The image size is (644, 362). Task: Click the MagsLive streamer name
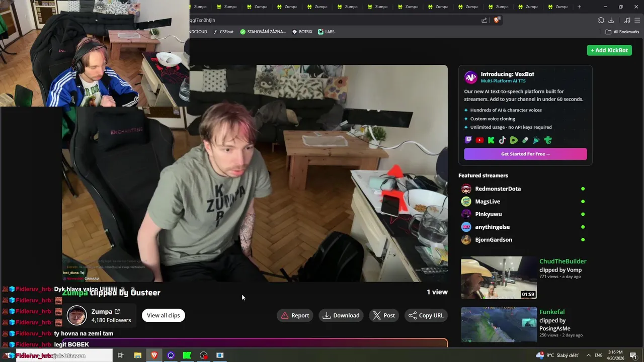point(488,202)
